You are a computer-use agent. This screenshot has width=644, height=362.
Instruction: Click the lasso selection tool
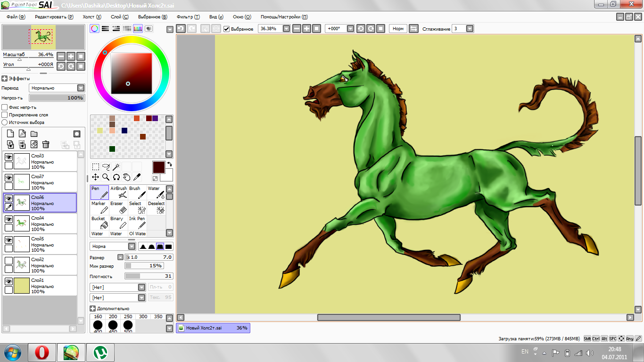(x=106, y=166)
